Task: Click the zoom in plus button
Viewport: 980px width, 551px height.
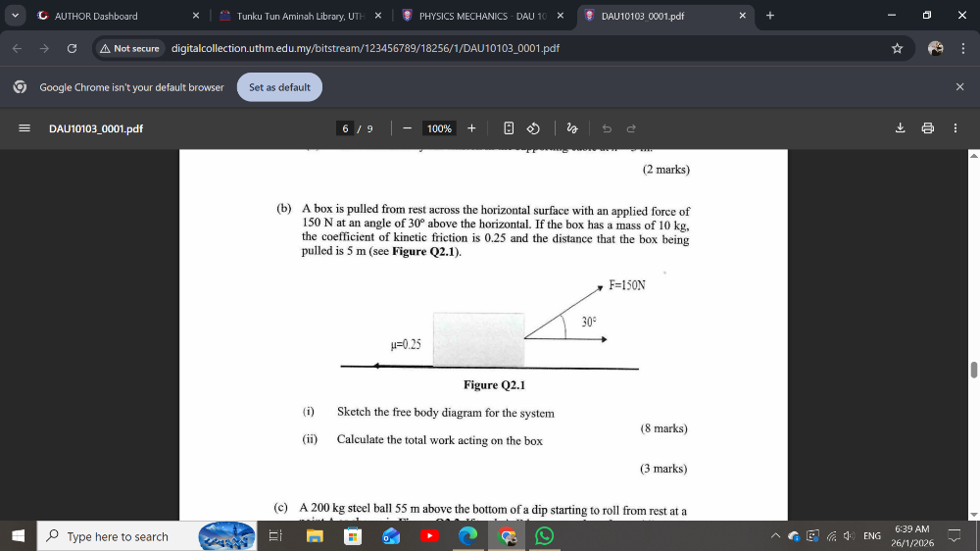Action: (x=471, y=128)
